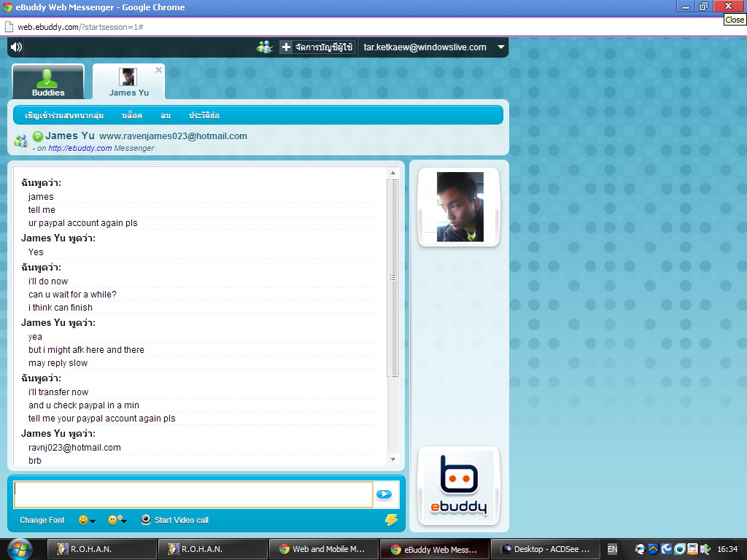Click the page icon in address bar
Image resolution: width=747 pixels, height=560 pixels.
(x=9, y=27)
